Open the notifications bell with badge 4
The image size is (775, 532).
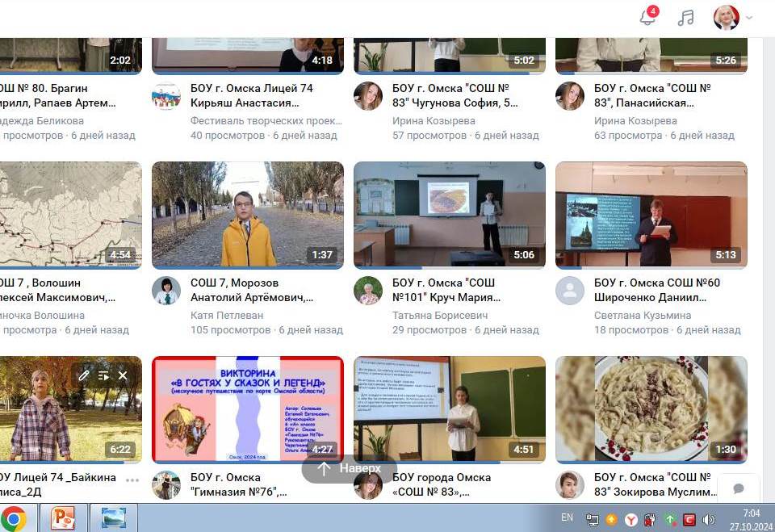648,17
